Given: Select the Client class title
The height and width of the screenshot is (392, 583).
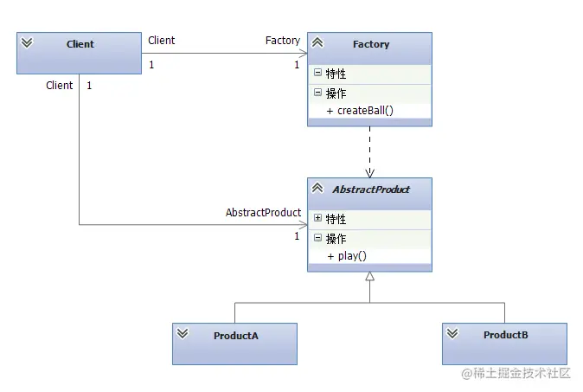Looking at the screenshot, I should point(80,44).
